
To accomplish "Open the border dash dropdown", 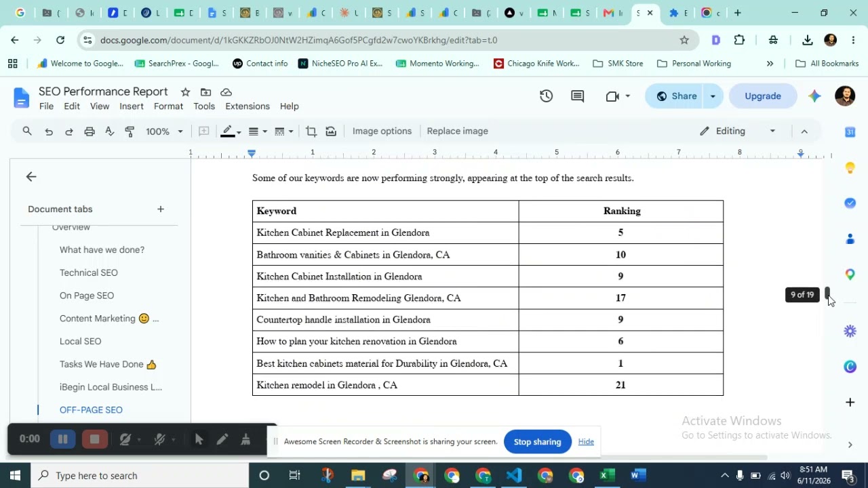I will click(x=283, y=131).
